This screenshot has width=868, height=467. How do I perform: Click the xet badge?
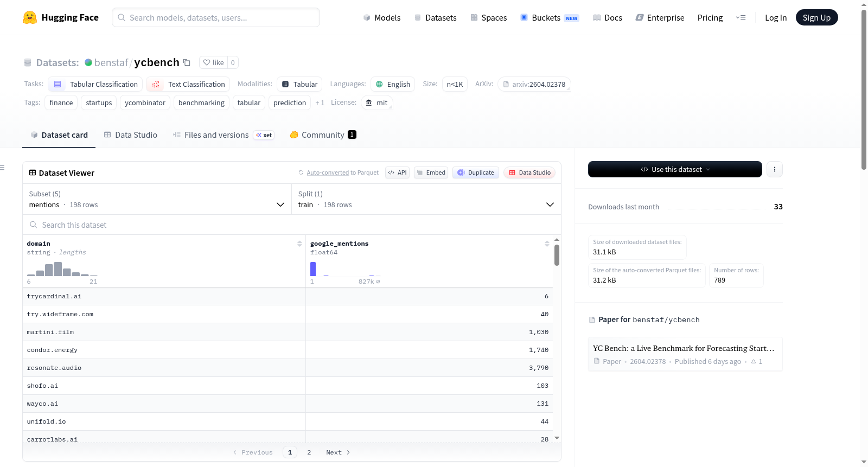(x=264, y=135)
